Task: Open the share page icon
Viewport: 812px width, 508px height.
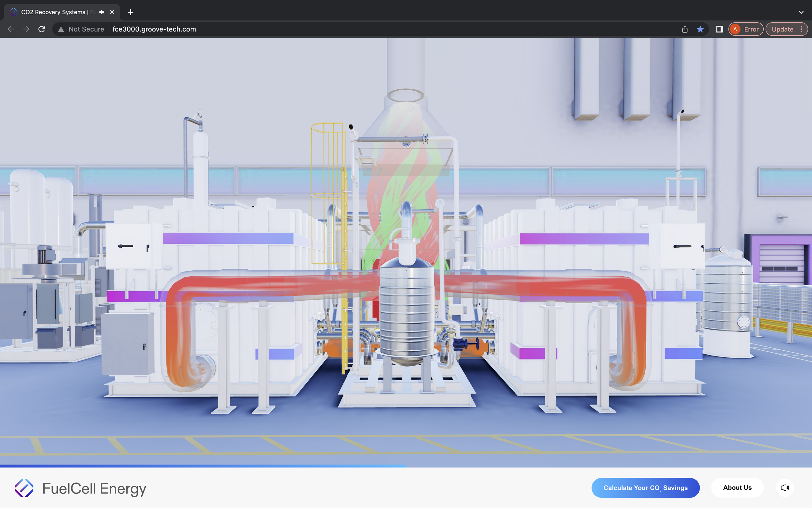Action: (685, 29)
